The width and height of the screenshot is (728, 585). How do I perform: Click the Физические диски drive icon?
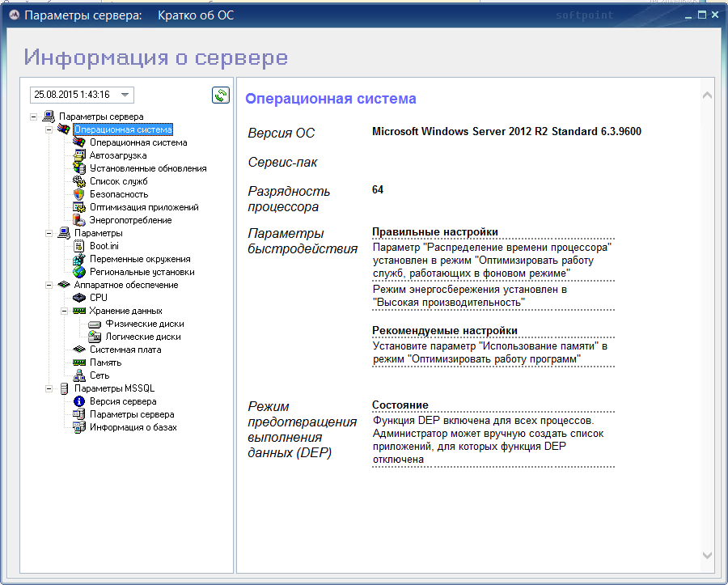coord(95,324)
